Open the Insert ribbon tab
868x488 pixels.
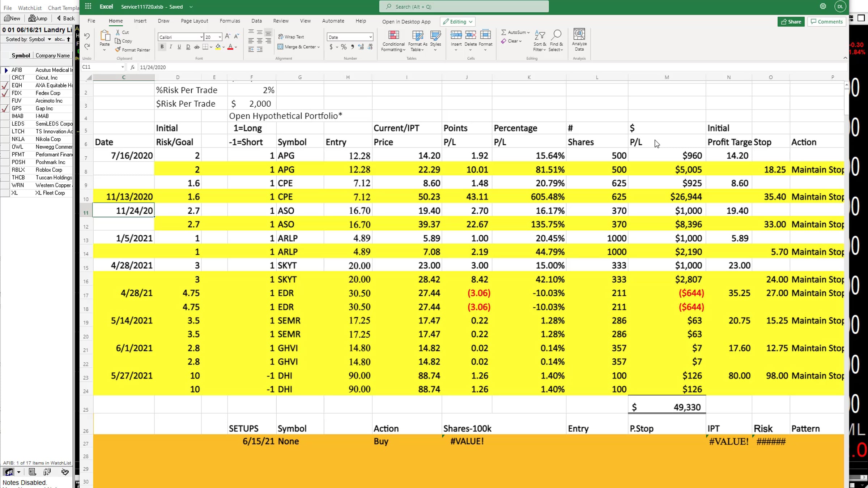tap(140, 21)
